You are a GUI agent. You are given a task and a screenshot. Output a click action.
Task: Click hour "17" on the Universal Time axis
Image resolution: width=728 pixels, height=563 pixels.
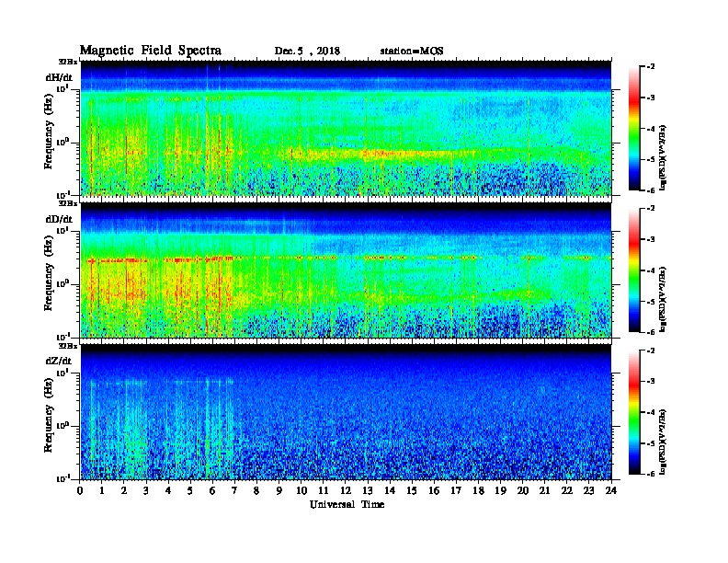click(456, 490)
